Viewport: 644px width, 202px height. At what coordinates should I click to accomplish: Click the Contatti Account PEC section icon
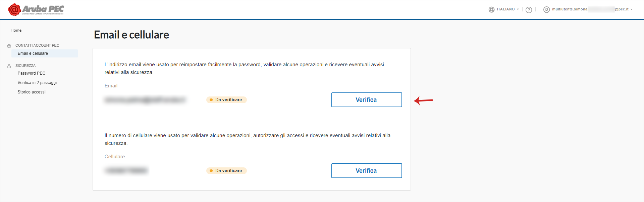pyautogui.click(x=9, y=46)
